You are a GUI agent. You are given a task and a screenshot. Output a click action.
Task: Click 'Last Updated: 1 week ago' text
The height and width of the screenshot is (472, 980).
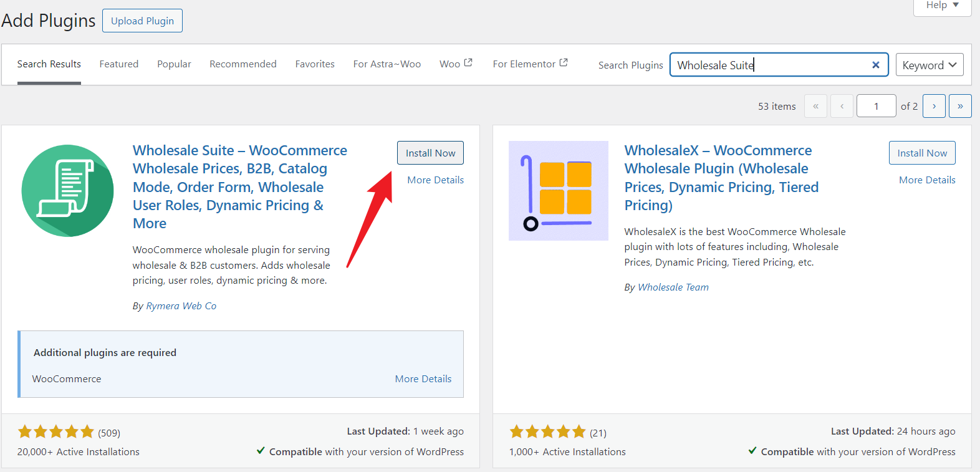point(405,431)
